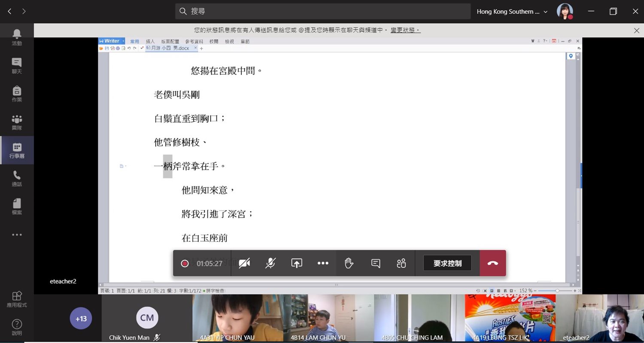Image resolution: width=644 pixels, height=343 pixels.
Task: Expand the Hong Kong Southern organization dropdown
Action: pos(512,12)
